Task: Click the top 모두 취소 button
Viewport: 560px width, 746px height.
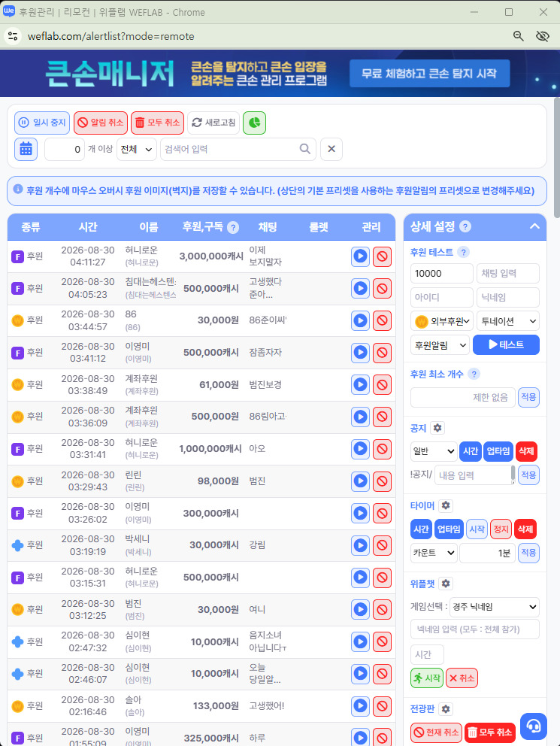Action: pyautogui.click(x=157, y=123)
